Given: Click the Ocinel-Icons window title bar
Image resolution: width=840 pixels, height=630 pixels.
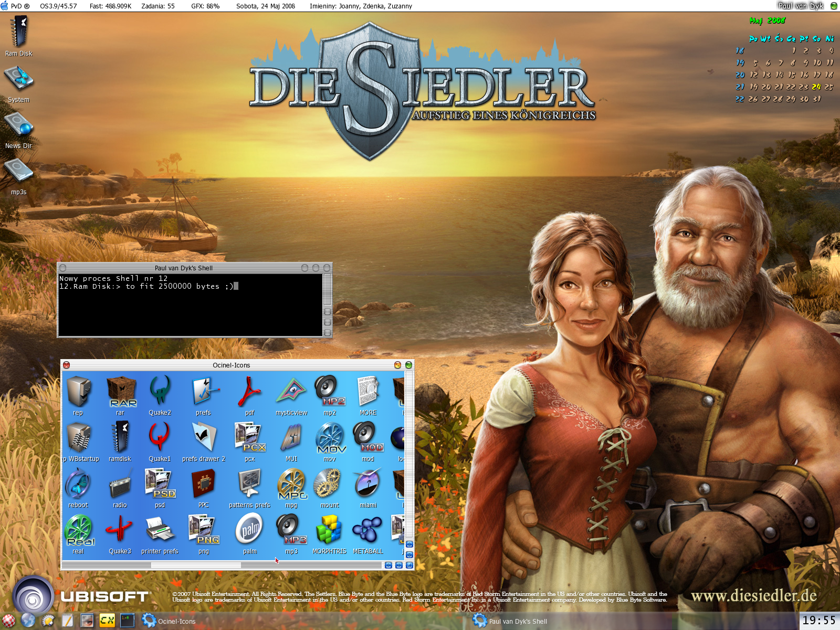Looking at the screenshot, I should (232, 365).
